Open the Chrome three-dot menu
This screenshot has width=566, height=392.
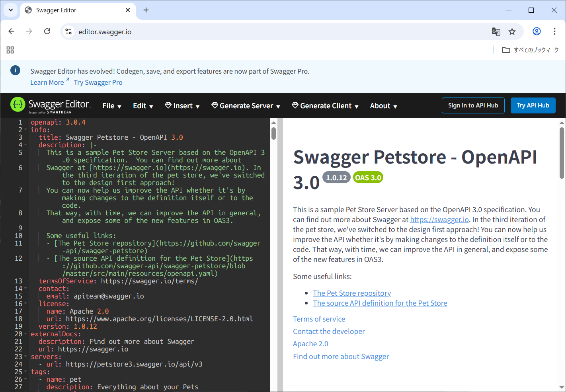(554, 31)
